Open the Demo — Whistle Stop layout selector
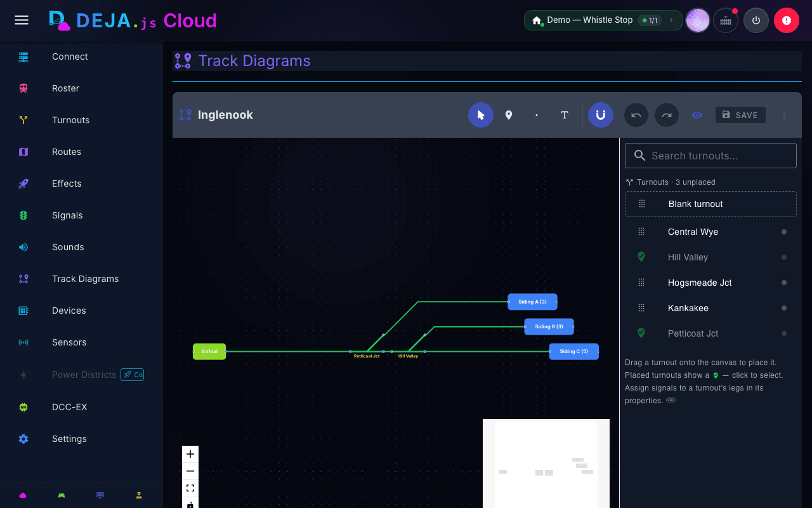Viewport: 812px width, 508px height. [x=603, y=20]
